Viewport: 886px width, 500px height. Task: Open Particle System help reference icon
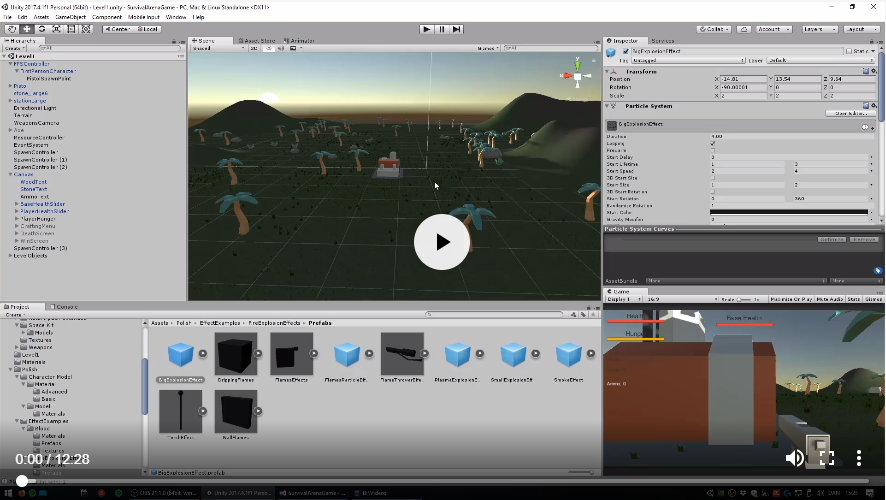pyautogui.click(x=866, y=106)
